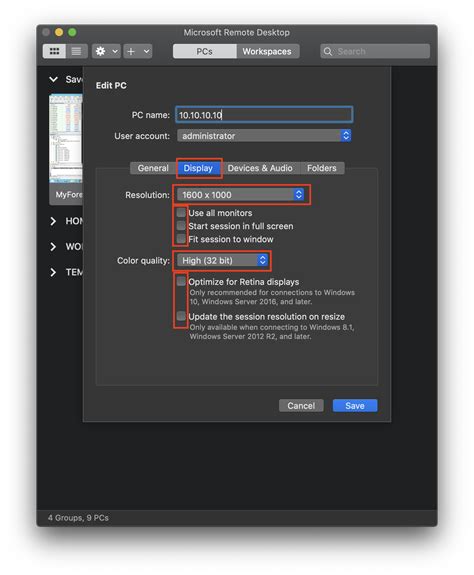Viewport: 474px width, 575px height.
Task: Click the plus Add button
Action: tap(131, 51)
